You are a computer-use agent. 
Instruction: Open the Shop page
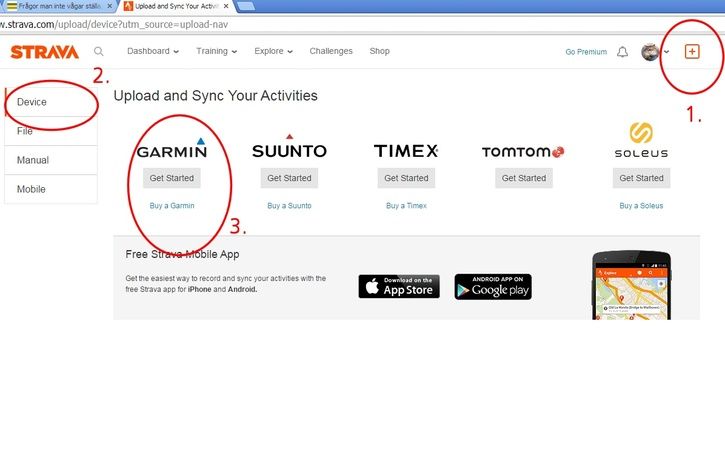380,51
